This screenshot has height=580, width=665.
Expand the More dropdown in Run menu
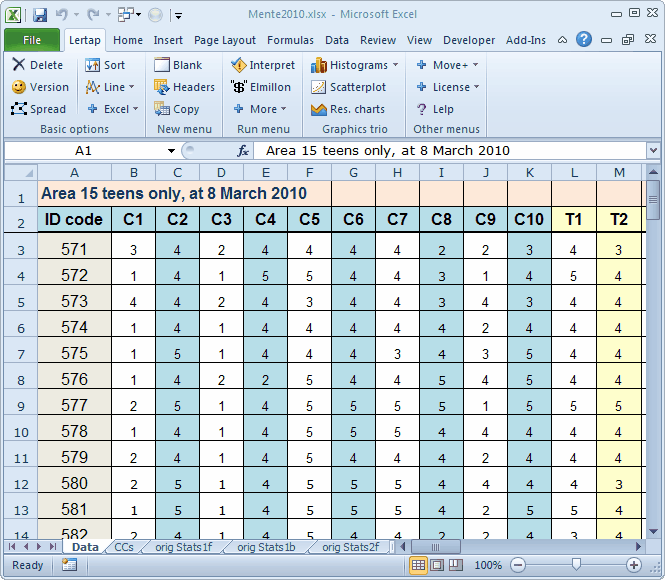283,109
